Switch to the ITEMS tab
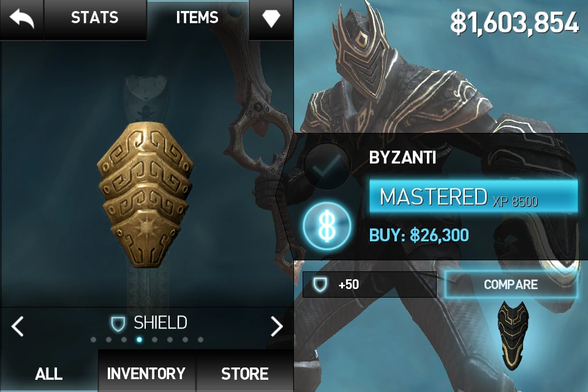This screenshot has height=392, width=588. (x=197, y=18)
